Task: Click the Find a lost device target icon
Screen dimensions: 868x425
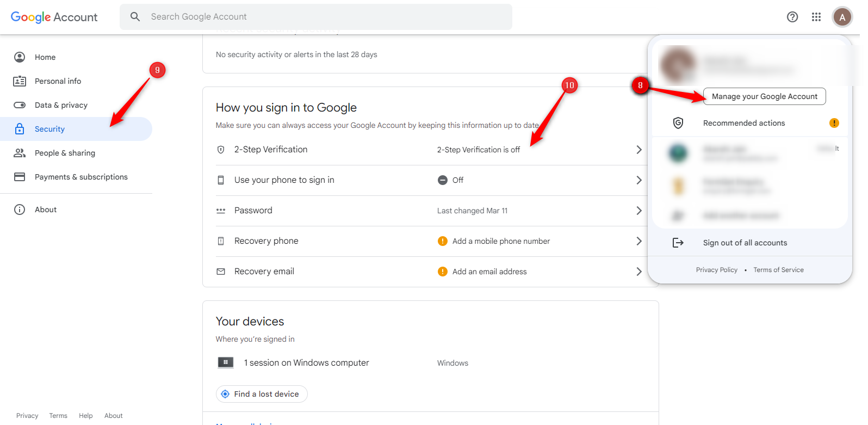Action: (x=225, y=394)
